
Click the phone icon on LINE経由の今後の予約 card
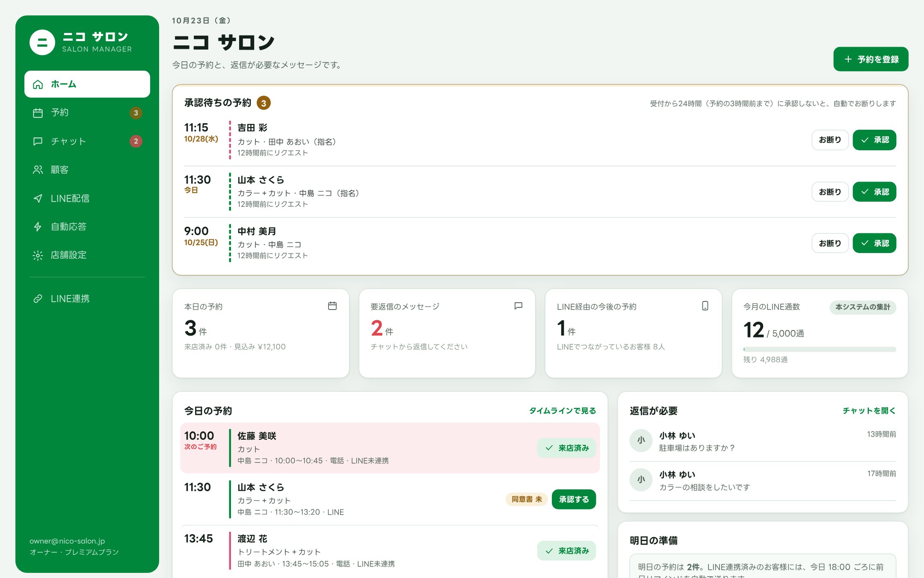[x=705, y=306]
